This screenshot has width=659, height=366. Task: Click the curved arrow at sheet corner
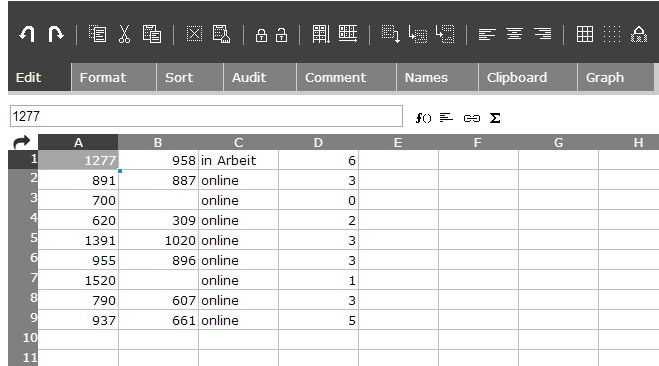click(x=22, y=142)
